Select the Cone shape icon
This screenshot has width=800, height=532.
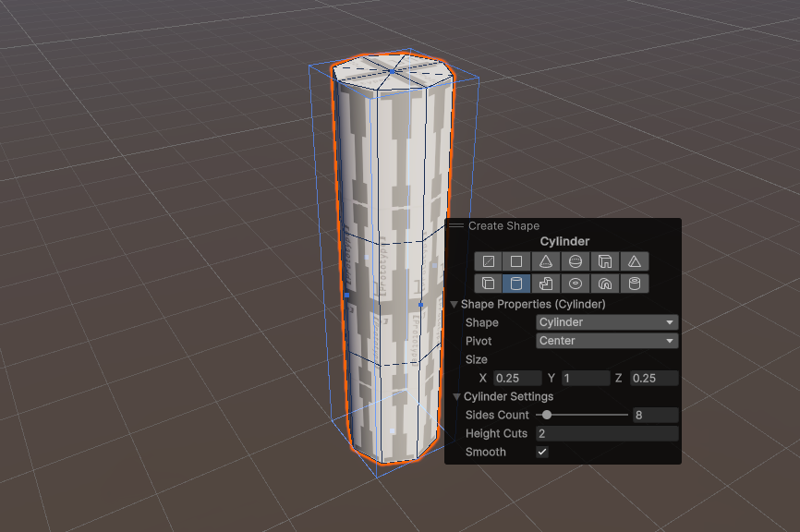pyautogui.click(x=546, y=261)
